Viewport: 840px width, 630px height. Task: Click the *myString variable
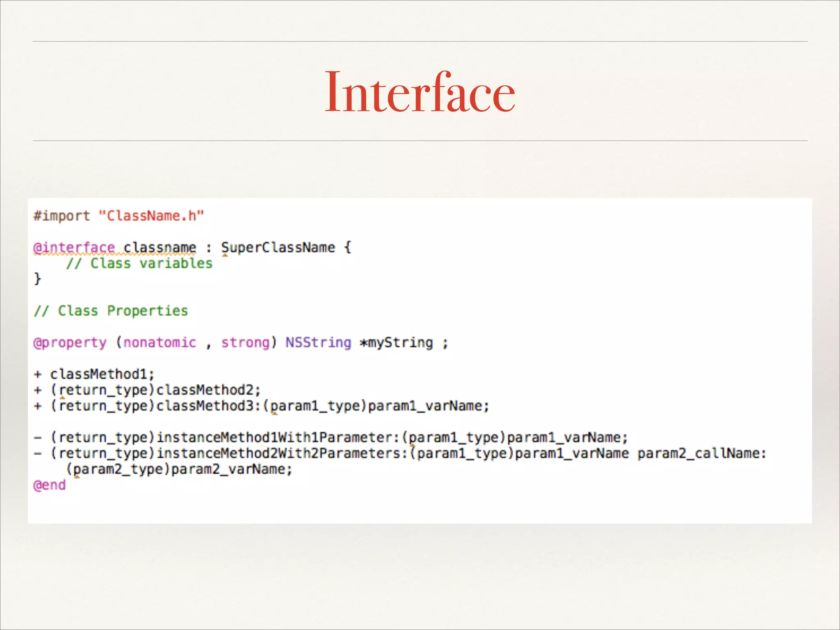click(396, 342)
